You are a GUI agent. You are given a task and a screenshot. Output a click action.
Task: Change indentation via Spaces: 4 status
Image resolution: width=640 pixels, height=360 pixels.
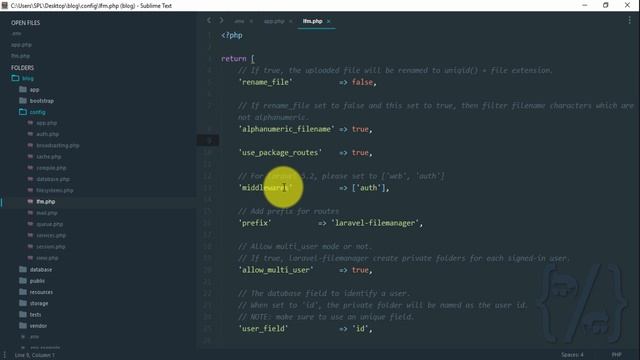click(x=572, y=355)
